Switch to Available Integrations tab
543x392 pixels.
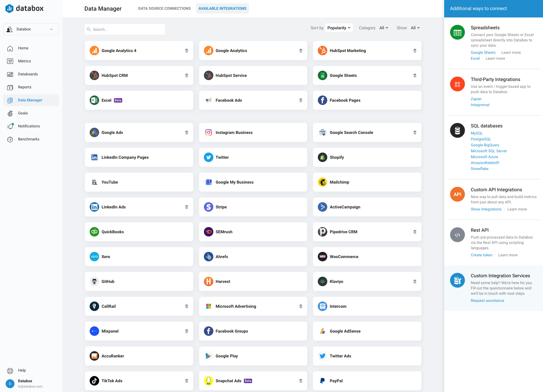click(223, 9)
